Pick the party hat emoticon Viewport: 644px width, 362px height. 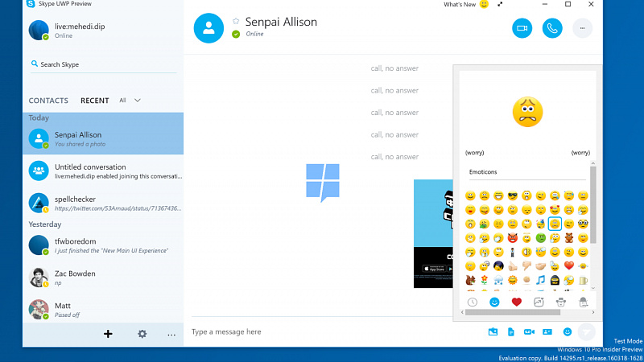[x=541, y=224]
